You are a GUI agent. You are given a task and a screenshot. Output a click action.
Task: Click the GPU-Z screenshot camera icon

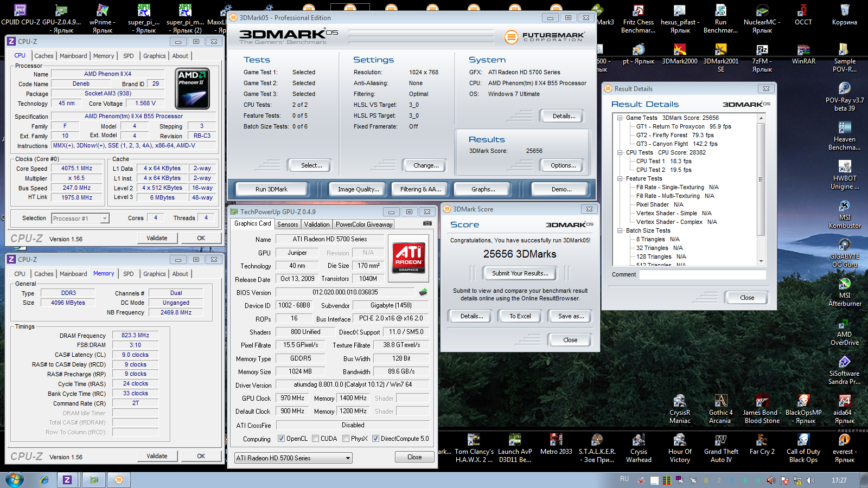click(427, 223)
